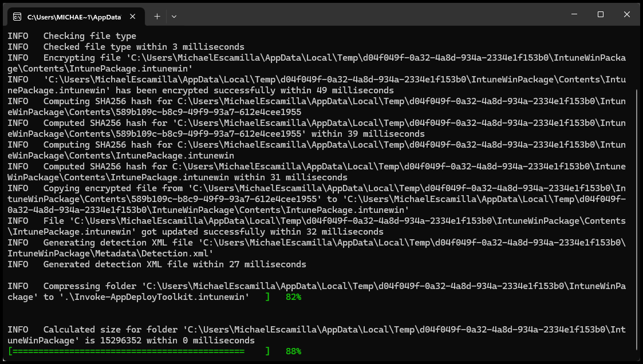Open a new tab with the plus icon

[156, 17]
